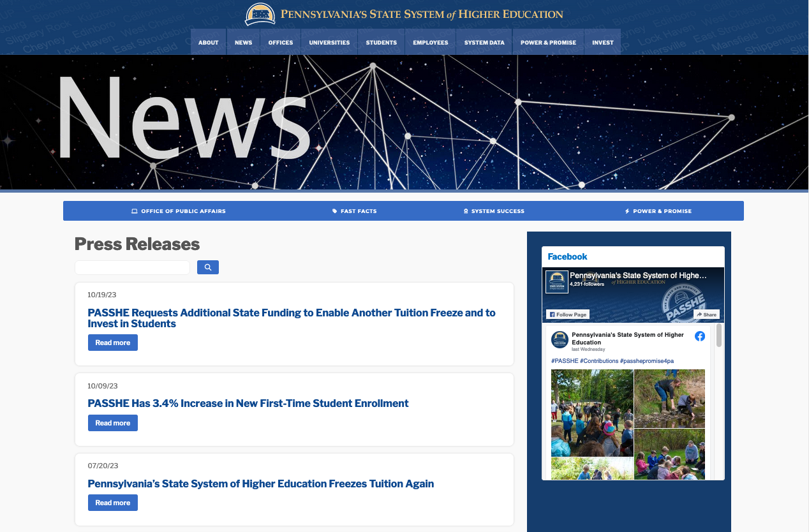
Task: Click the magnifier search button under Press Releases
Action: (x=208, y=267)
